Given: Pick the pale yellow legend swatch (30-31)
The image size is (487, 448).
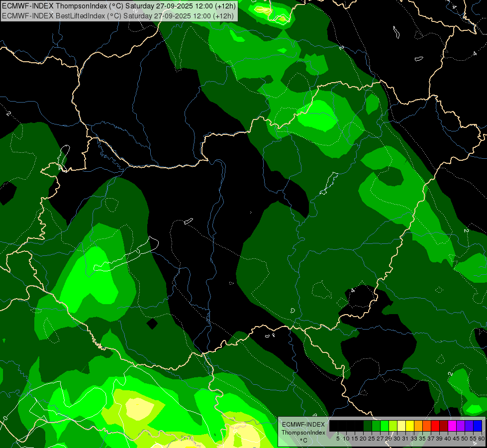Looking at the screenshot, I should coord(401,426).
